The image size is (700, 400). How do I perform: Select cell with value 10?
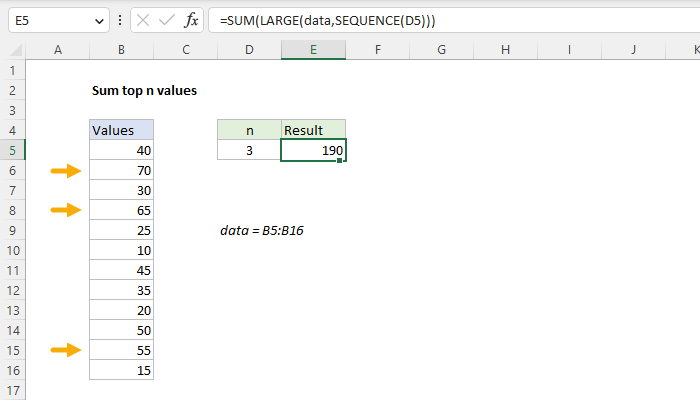(121, 250)
